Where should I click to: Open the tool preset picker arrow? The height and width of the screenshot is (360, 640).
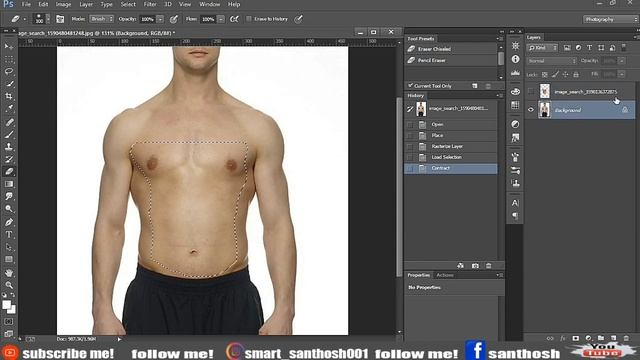click(x=24, y=19)
